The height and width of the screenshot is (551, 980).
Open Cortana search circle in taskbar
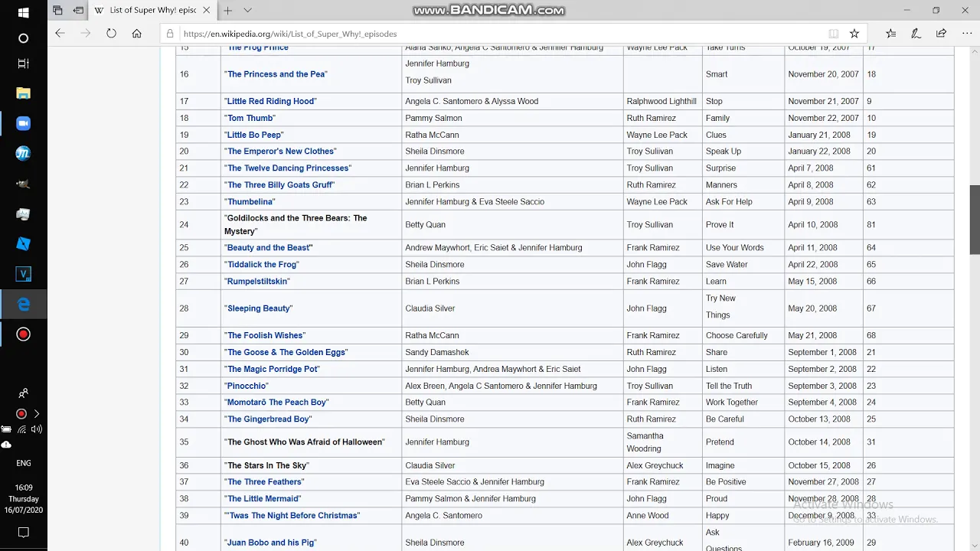click(x=23, y=37)
